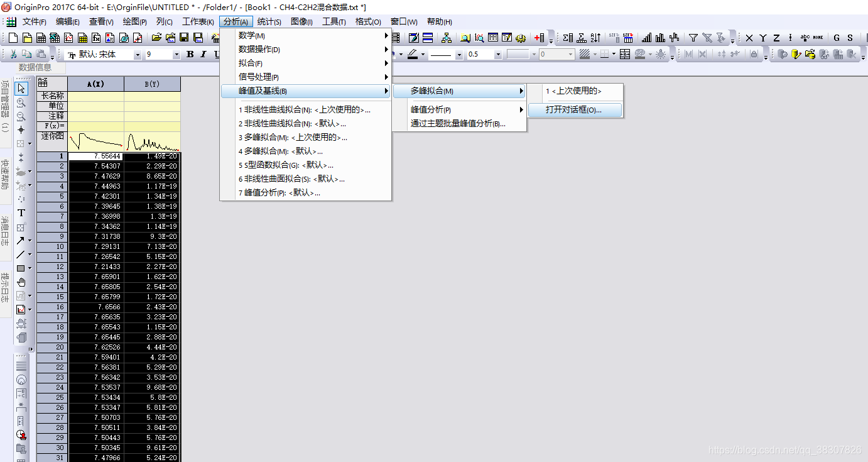Choose recent 7 峰值分析(P): <默认>...
The width and height of the screenshot is (868, 462).
pyautogui.click(x=306, y=192)
